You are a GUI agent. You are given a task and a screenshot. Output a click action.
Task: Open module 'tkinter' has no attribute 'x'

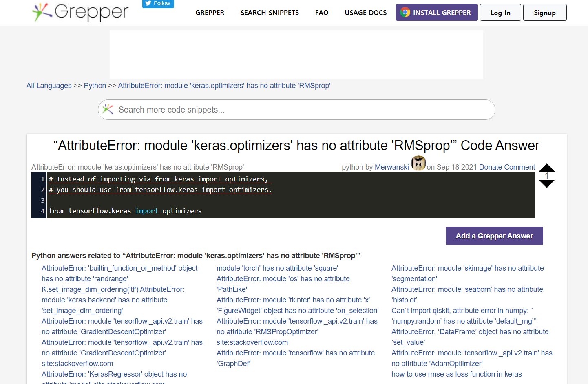tap(293, 300)
